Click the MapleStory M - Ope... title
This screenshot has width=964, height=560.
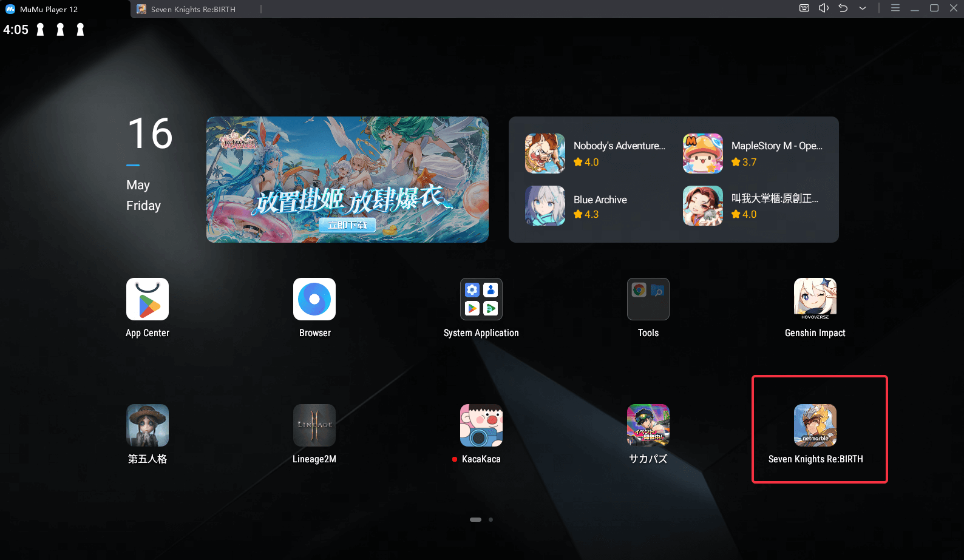coord(777,146)
